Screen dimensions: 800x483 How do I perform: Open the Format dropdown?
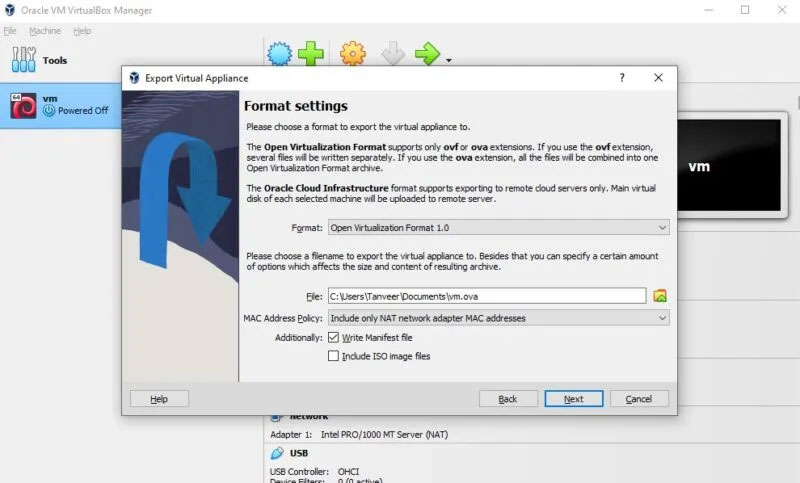click(x=498, y=227)
